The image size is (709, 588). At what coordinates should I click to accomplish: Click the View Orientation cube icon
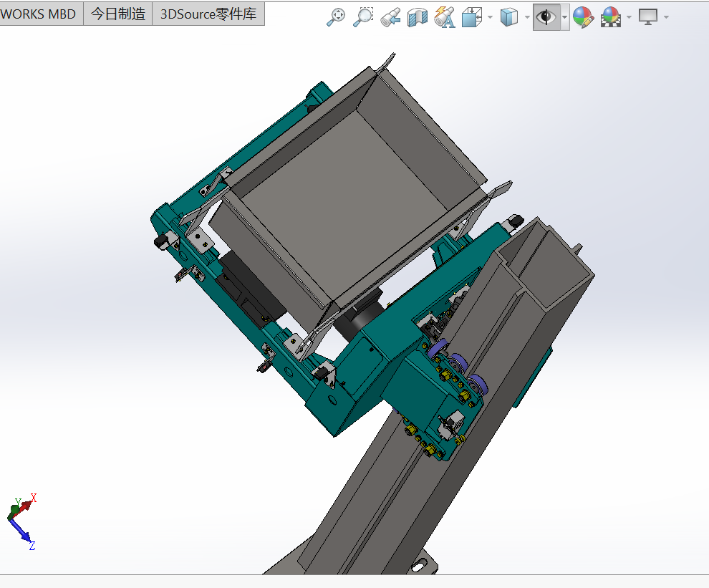click(472, 17)
